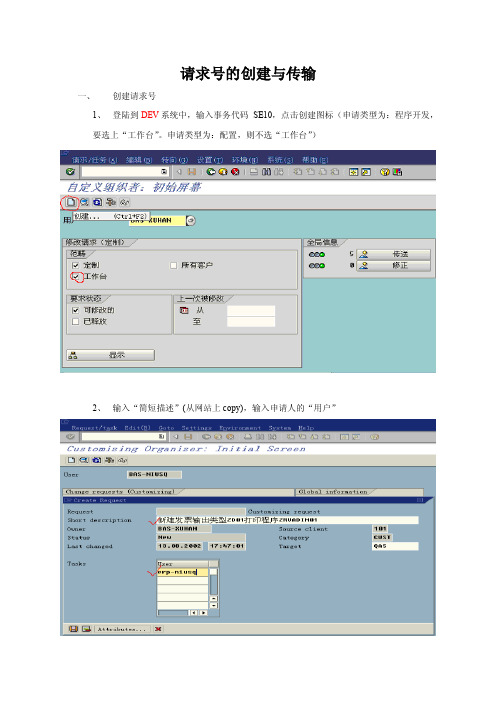Screen dimensions: 496x702
Task: Open the 帮助 menu
Action: tap(315, 160)
